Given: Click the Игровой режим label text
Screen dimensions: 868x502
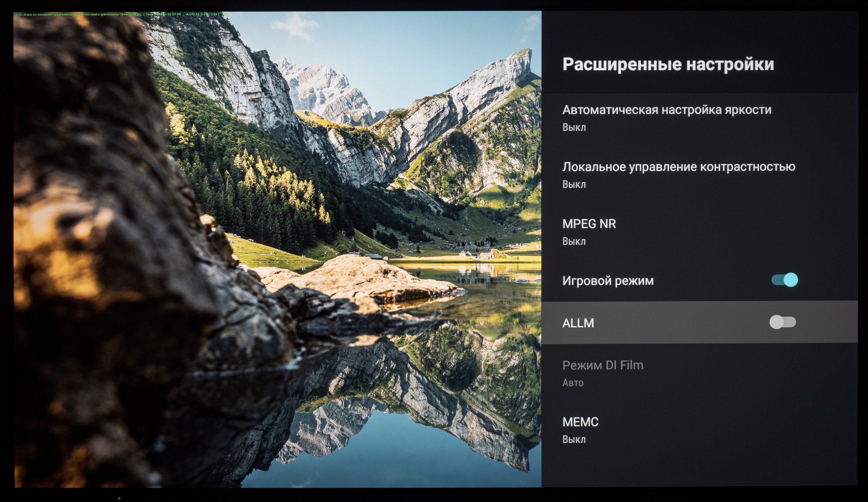Looking at the screenshot, I should tap(608, 281).
